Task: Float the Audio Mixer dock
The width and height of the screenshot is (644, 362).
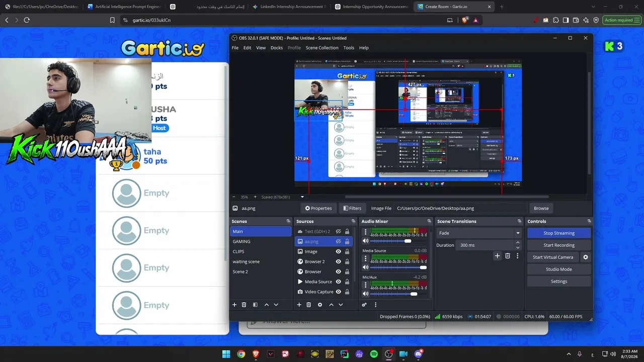Action: point(429,221)
